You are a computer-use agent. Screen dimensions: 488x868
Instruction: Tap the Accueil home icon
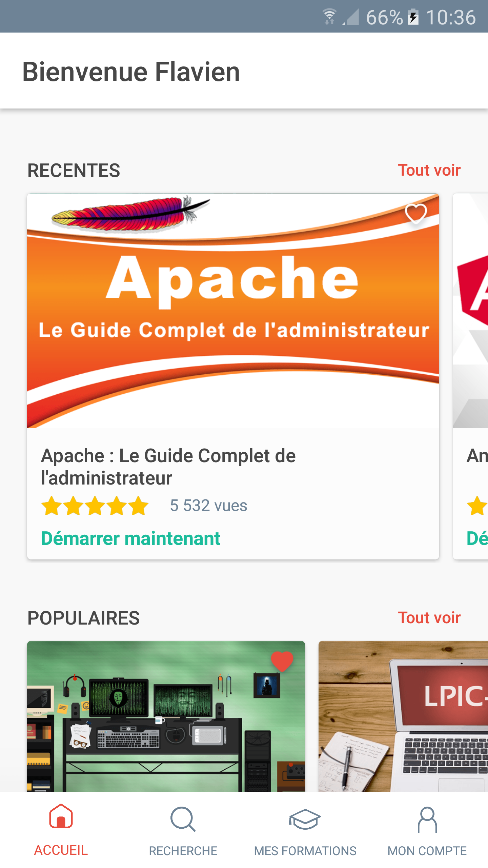(61, 816)
